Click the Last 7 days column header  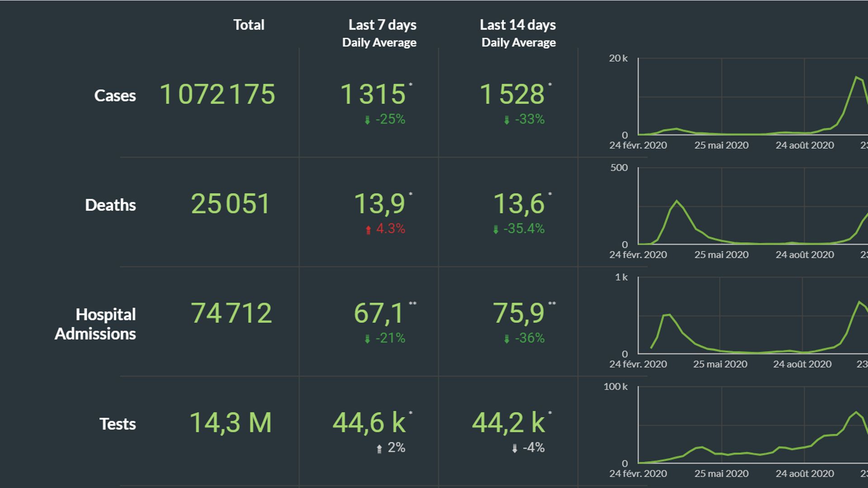pyautogui.click(x=382, y=25)
